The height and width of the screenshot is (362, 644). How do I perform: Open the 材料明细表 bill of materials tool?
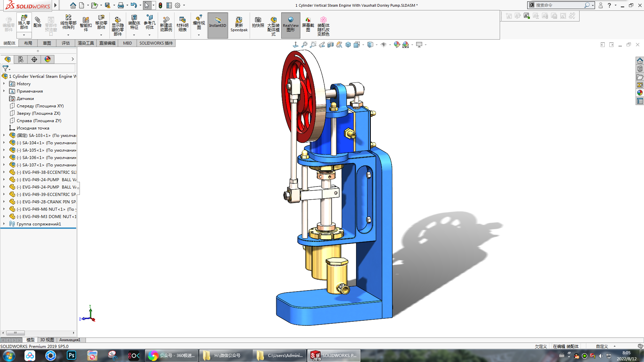[183, 24]
